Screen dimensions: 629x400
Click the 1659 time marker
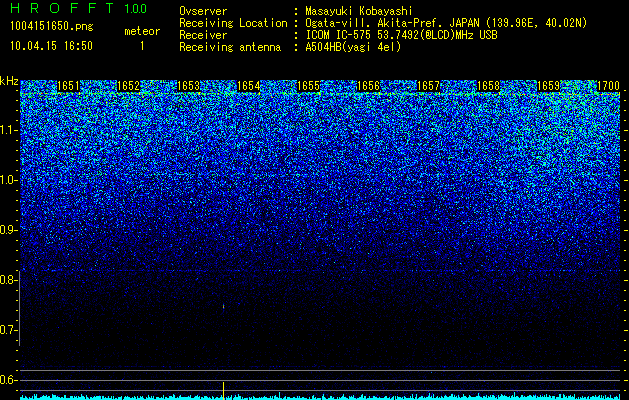pos(548,86)
